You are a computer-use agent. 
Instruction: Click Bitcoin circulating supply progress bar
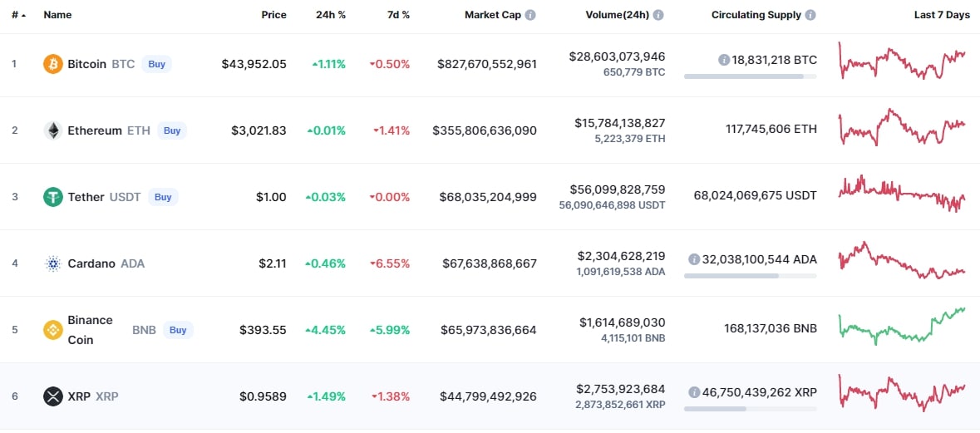point(750,76)
